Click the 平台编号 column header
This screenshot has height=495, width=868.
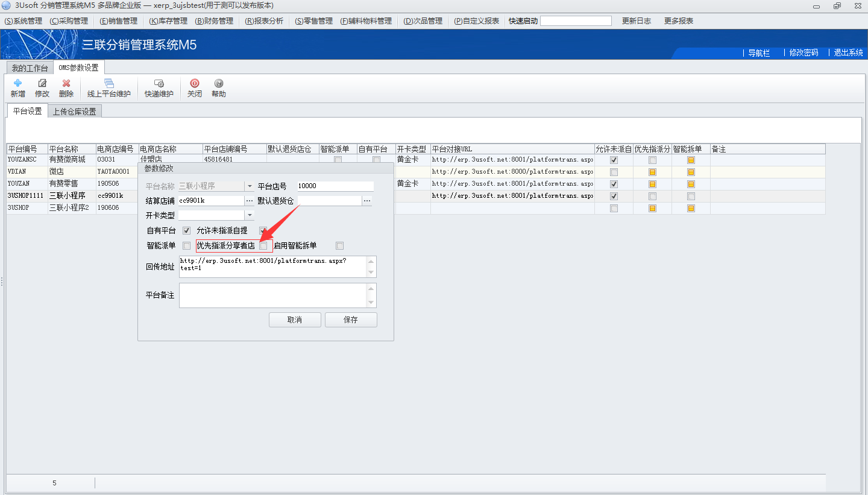[27, 149]
